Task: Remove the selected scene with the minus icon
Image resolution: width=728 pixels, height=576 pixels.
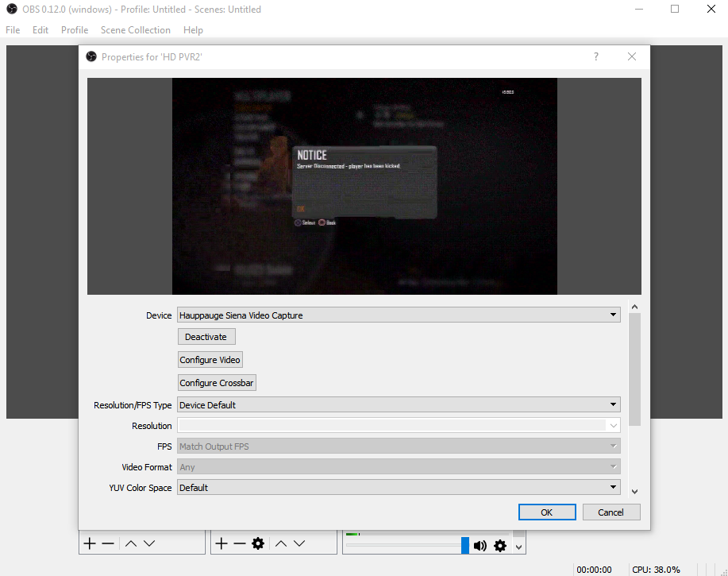Action: pos(108,543)
